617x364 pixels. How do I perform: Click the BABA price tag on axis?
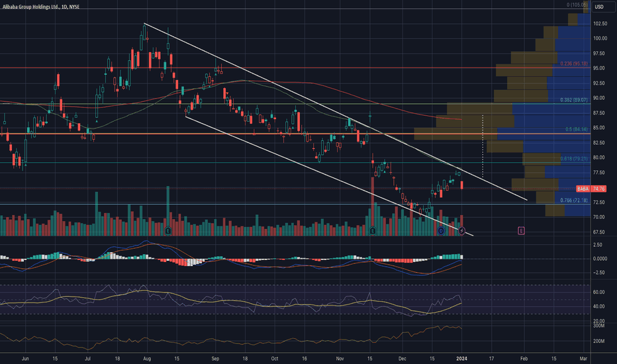tap(591, 189)
